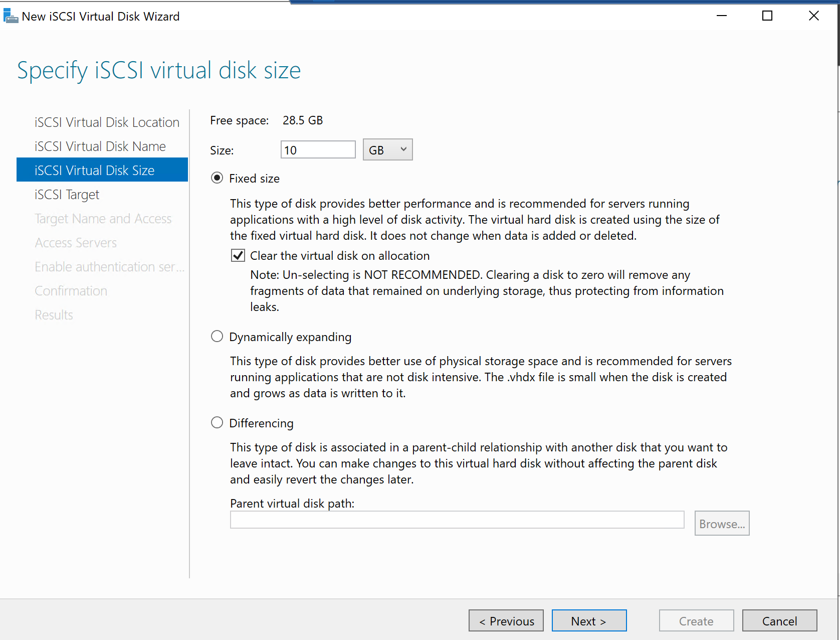Uncheck Clear the virtual disk on allocation
This screenshot has height=640, width=840.
(x=238, y=256)
